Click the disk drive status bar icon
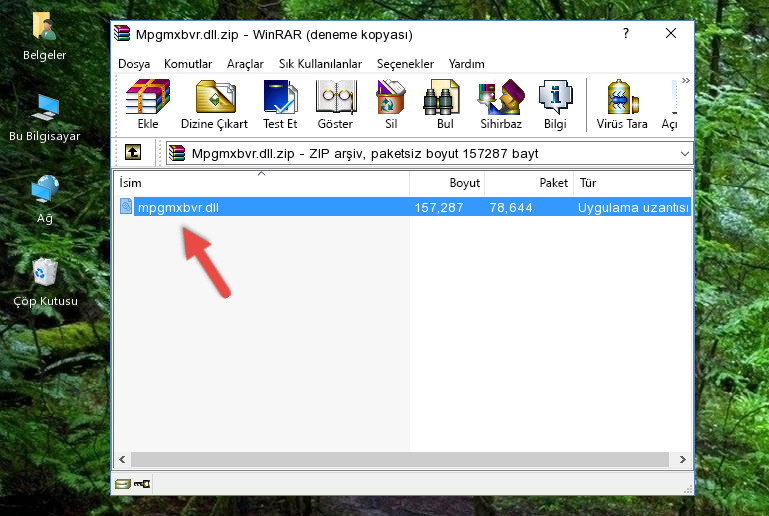Image resolution: width=769 pixels, height=516 pixels. click(123, 484)
